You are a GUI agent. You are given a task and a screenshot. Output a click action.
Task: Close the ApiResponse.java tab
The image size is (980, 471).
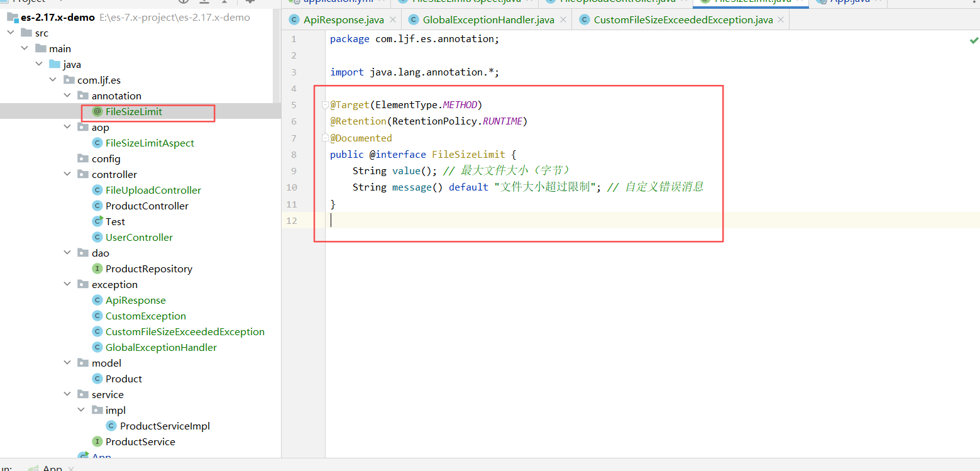[392, 20]
